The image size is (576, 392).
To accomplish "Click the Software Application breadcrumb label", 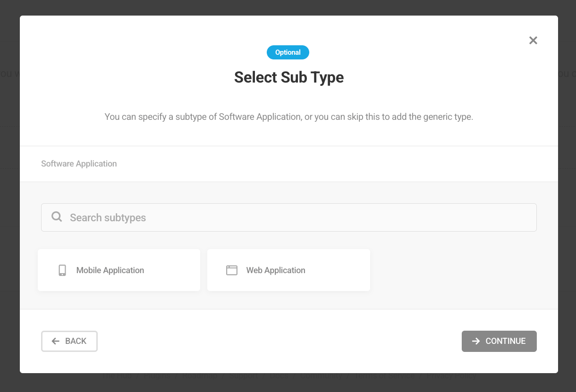I will point(79,164).
